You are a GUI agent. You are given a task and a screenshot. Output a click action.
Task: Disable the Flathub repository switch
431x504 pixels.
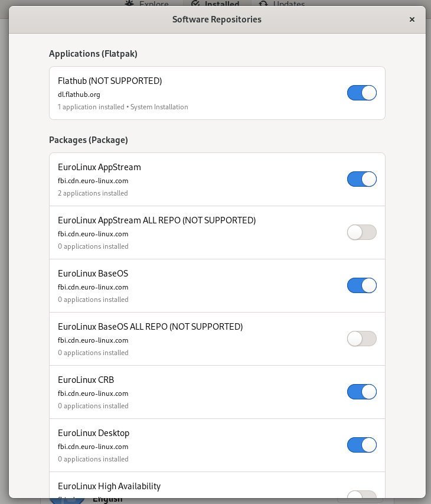point(362,93)
